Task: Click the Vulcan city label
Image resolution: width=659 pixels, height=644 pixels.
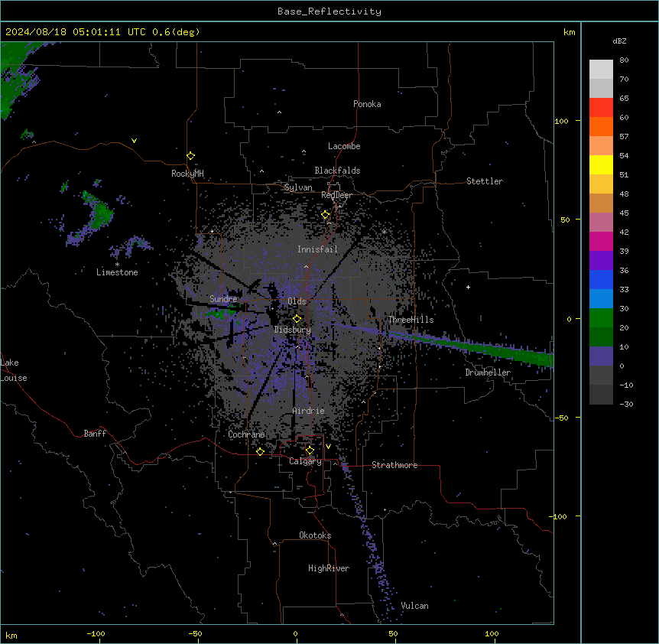Action: (x=415, y=606)
